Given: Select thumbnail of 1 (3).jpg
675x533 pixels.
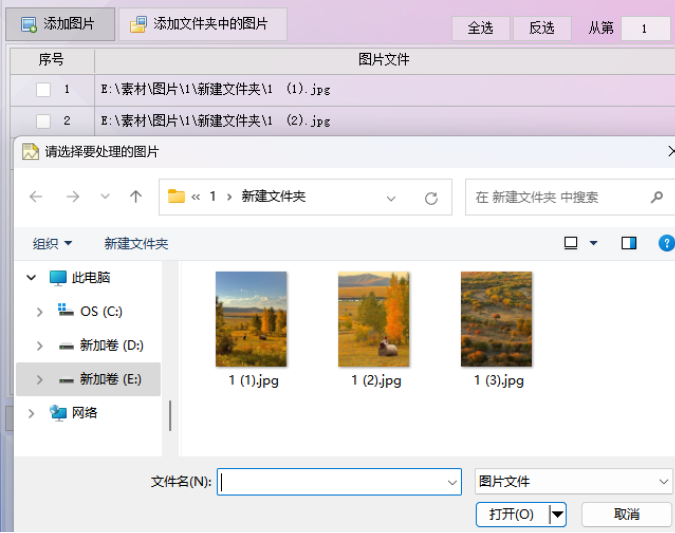Looking at the screenshot, I should point(496,319).
